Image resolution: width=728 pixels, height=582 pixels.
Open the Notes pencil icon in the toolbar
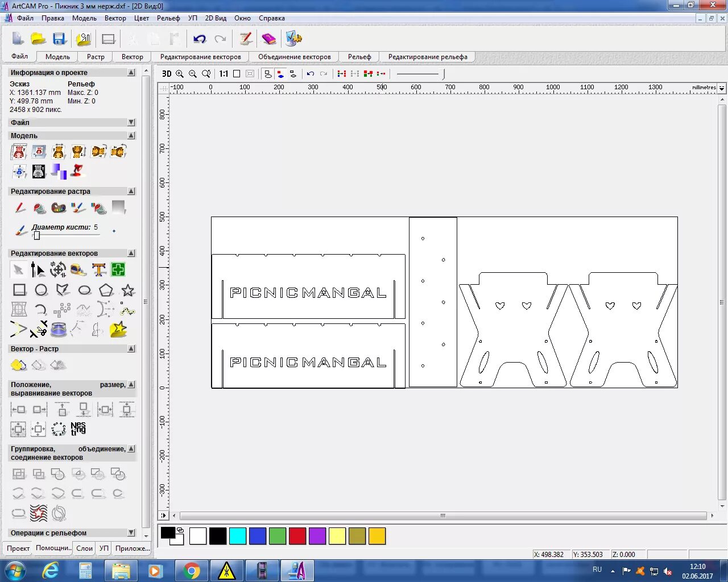(x=246, y=39)
